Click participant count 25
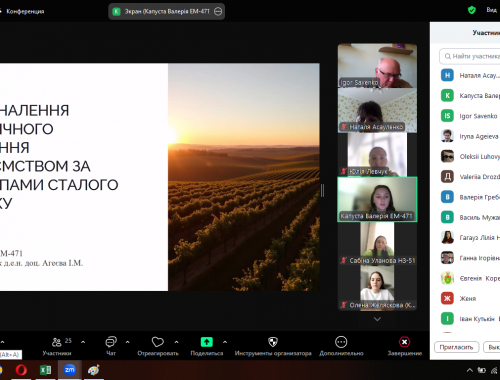Viewport: 500px width, 380px height. click(68, 340)
